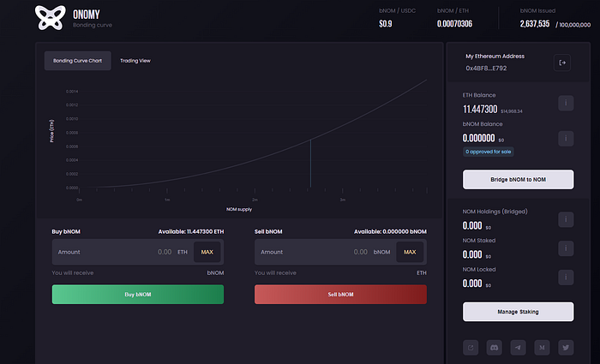Open the external website link icon
This screenshot has height=364, width=600.
tap(471, 348)
